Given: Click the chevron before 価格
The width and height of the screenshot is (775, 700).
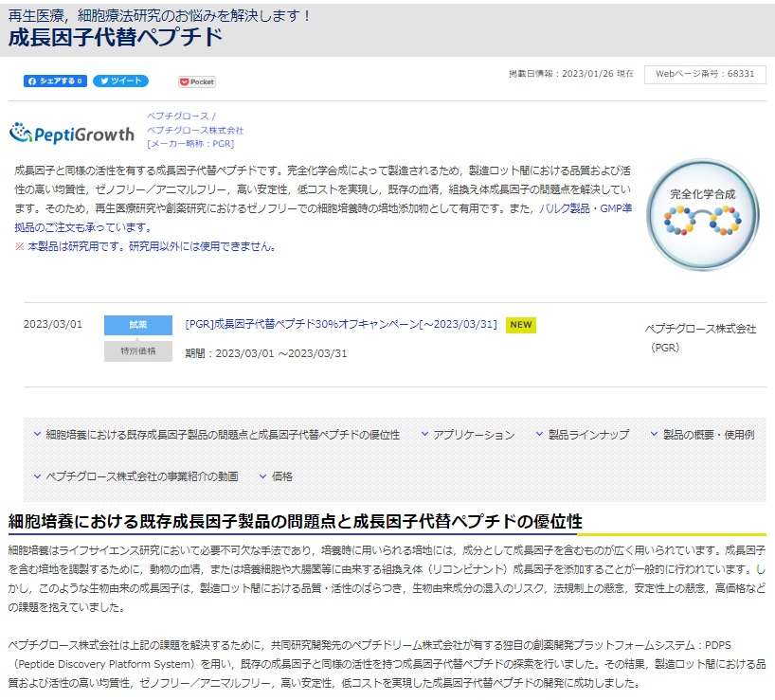Looking at the screenshot, I should click(263, 476).
